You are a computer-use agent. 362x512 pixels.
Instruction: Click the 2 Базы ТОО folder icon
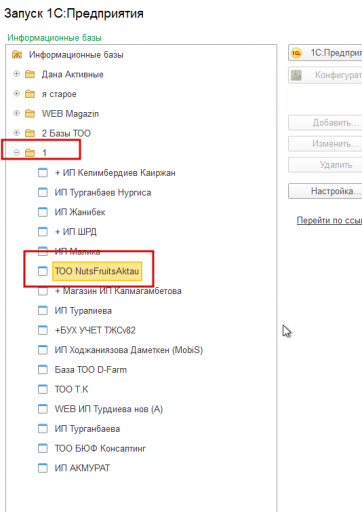tap(30, 133)
